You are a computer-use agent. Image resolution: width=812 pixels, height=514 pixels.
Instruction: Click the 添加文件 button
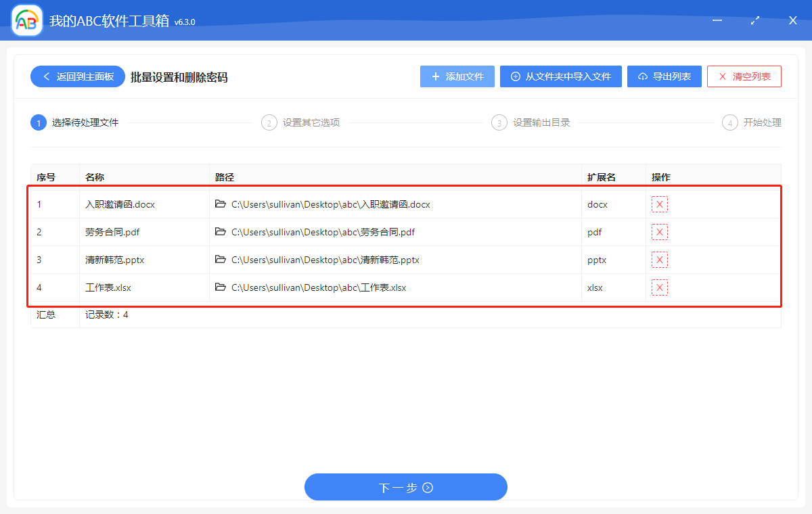click(457, 76)
